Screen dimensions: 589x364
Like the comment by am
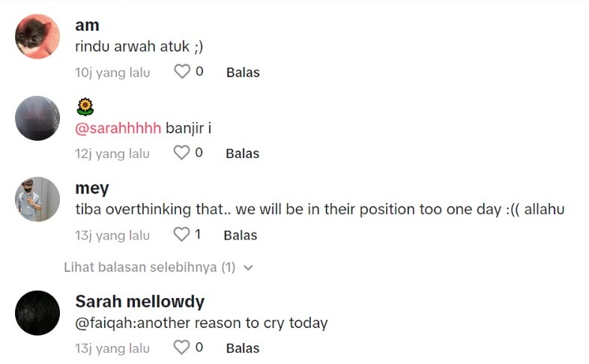[x=182, y=72]
